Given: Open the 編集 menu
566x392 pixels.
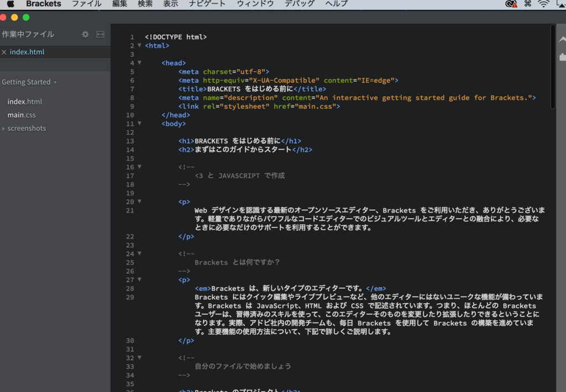Looking at the screenshot, I should (119, 4).
